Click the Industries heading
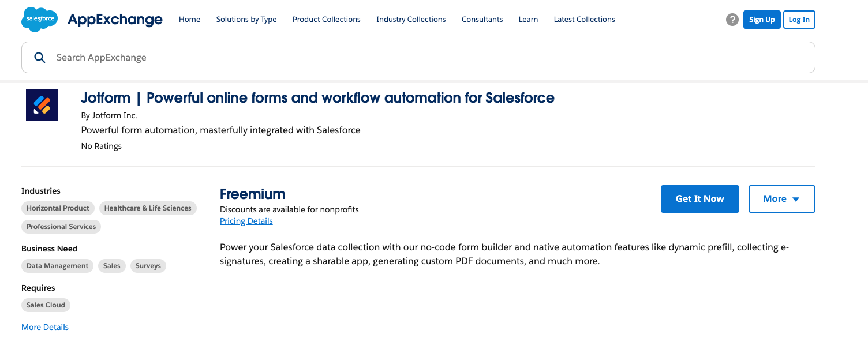868x353 pixels. point(41,191)
